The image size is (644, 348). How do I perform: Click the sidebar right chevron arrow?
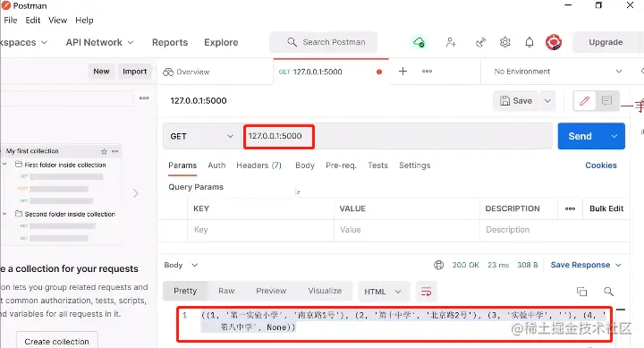pos(136,193)
